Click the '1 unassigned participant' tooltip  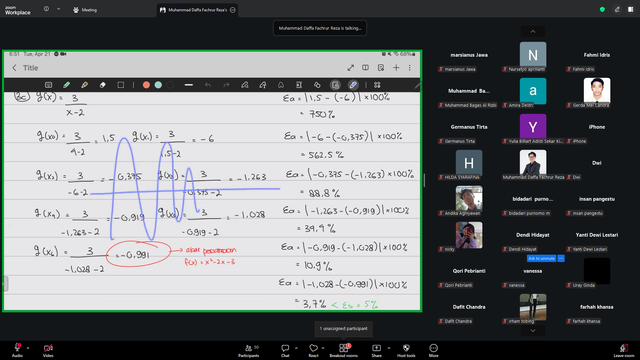[x=344, y=329]
